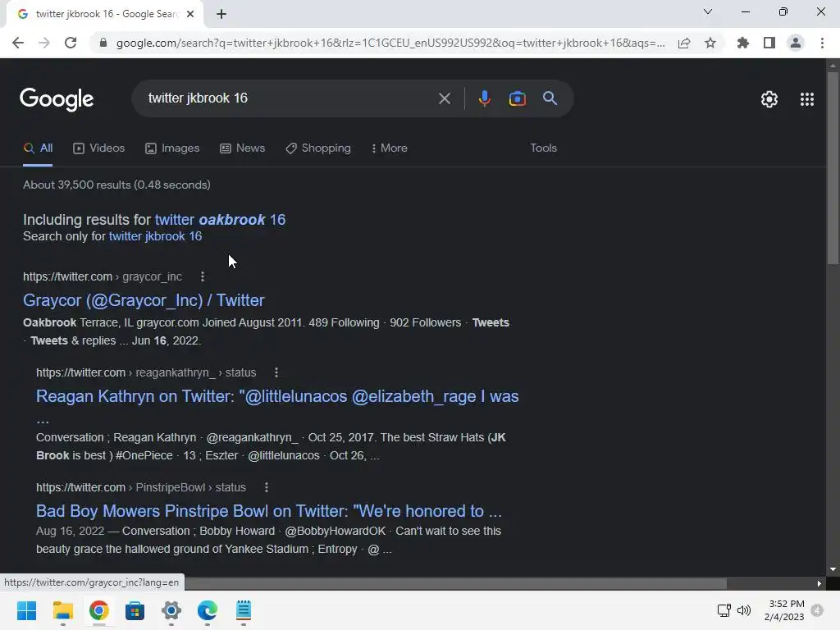
Task: Clear the Google search box
Action: click(x=444, y=98)
